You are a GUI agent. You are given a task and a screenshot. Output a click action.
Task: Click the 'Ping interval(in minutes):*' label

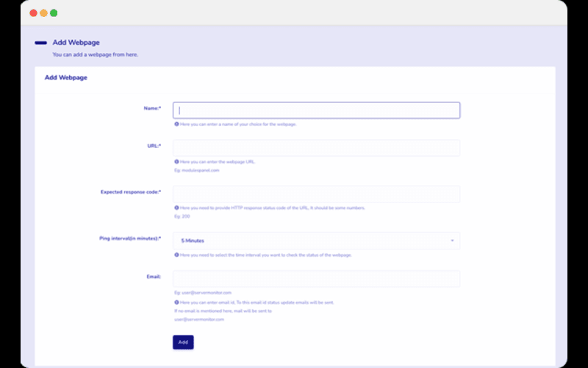(x=130, y=238)
